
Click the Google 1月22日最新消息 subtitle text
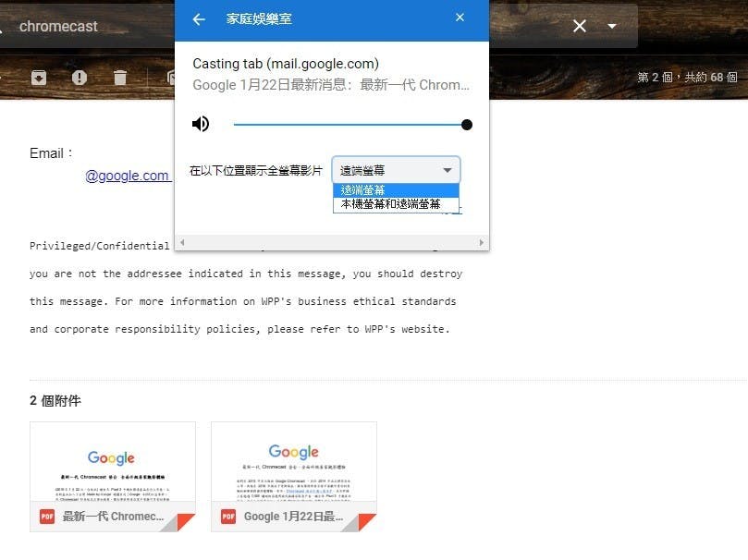point(331,85)
